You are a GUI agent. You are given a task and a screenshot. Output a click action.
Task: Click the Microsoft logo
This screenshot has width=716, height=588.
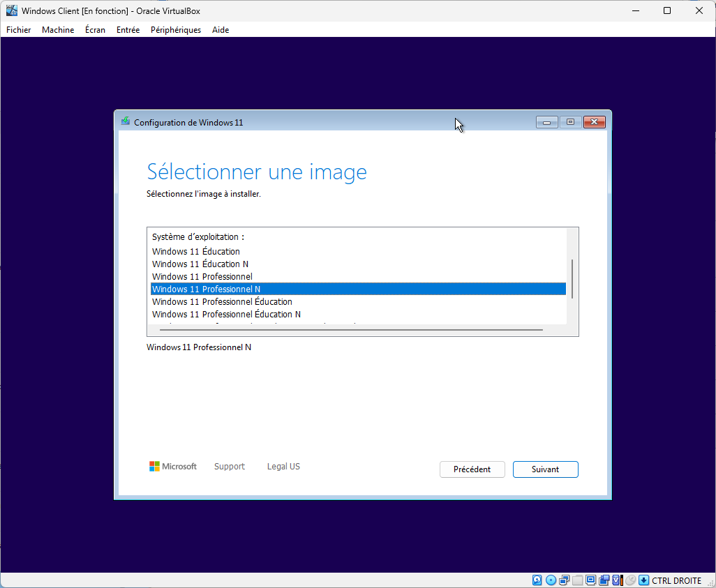tap(173, 466)
